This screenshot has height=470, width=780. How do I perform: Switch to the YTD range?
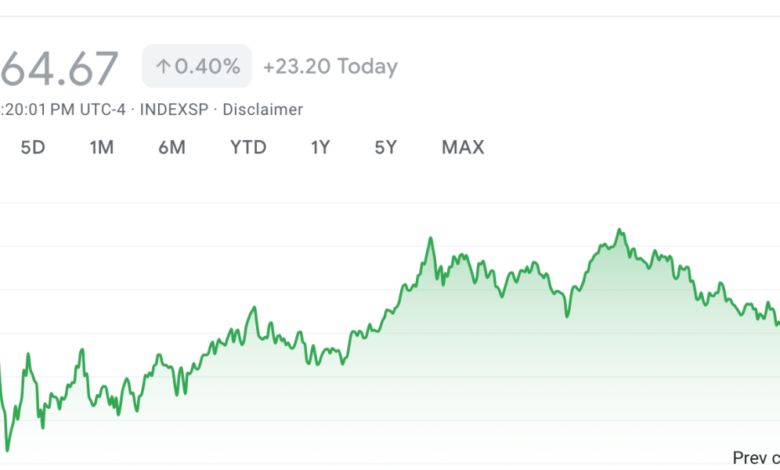coord(248,148)
